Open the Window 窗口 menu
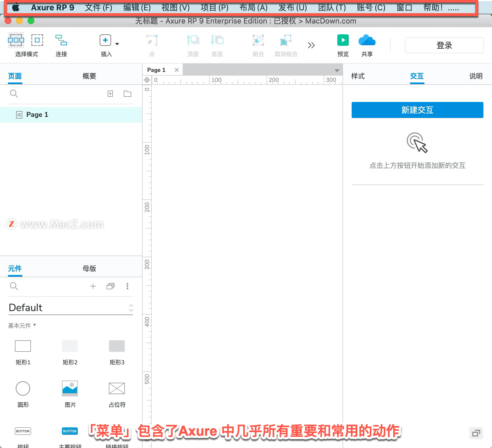492x448 pixels. click(x=404, y=8)
